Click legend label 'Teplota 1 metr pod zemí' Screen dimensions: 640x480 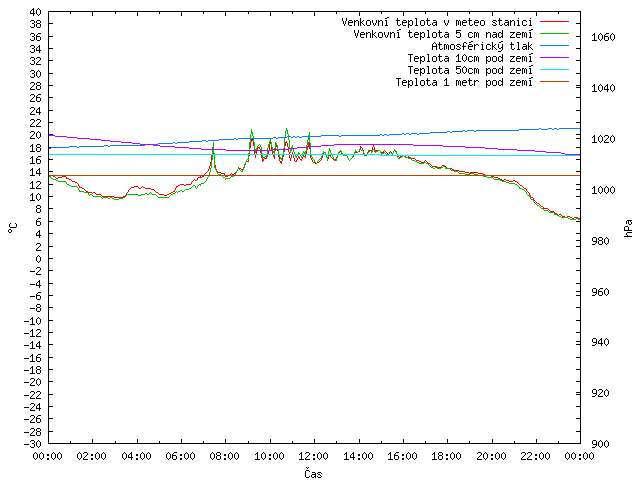click(x=464, y=82)
